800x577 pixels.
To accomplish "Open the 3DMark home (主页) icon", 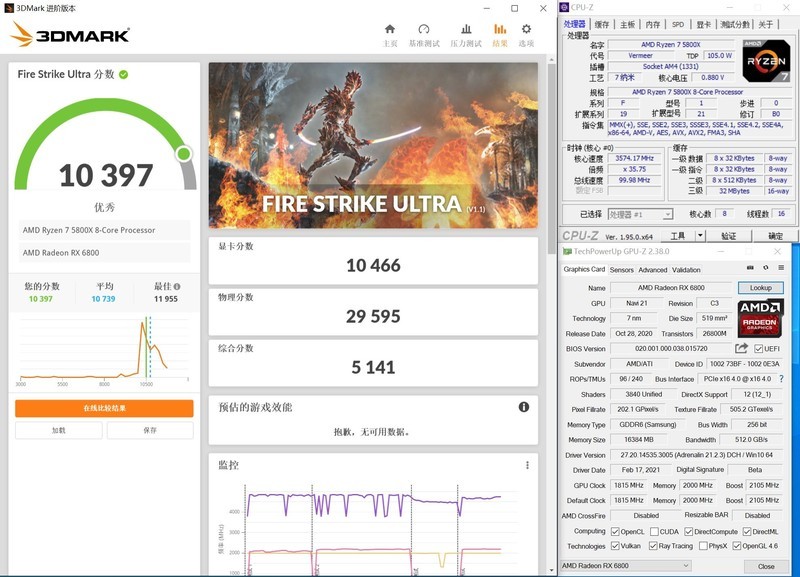I will point(390,34).
